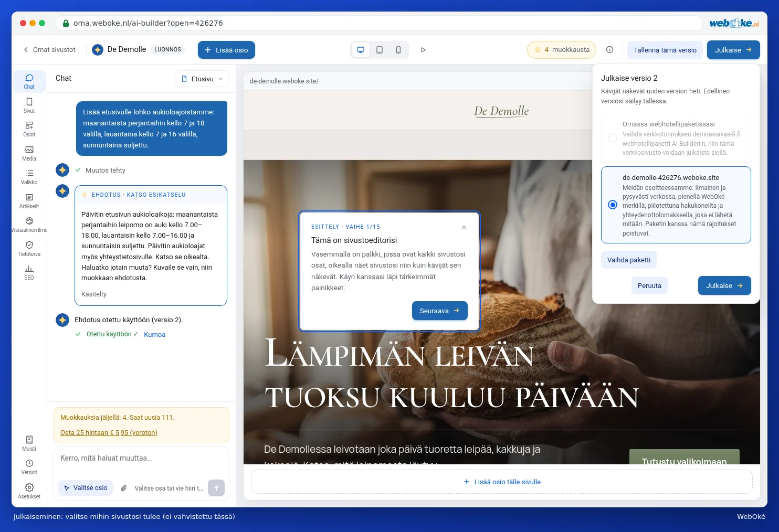Image resolution: width=779 pixels, height=532 pixels.
Task: Open Tietoturva security panel
Action: click(x=29, y=249)
